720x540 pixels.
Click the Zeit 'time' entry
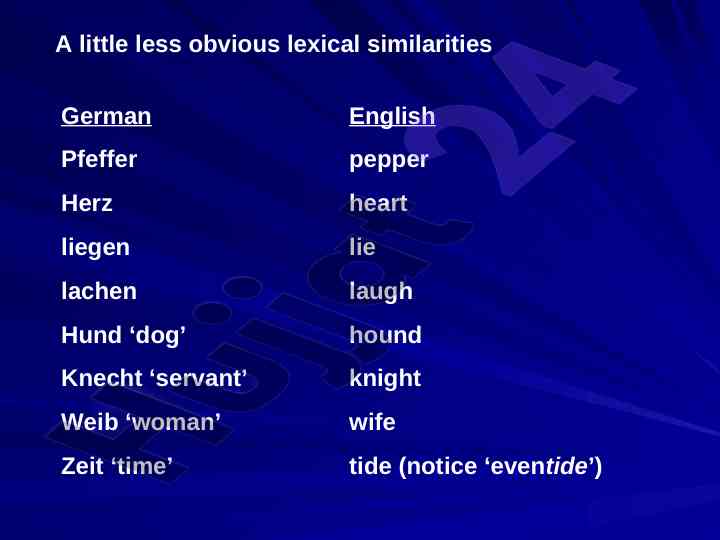click(x=117, y=466)
